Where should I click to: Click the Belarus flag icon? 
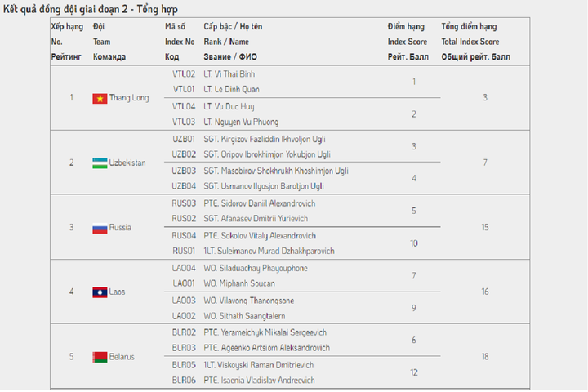point(100,357)
